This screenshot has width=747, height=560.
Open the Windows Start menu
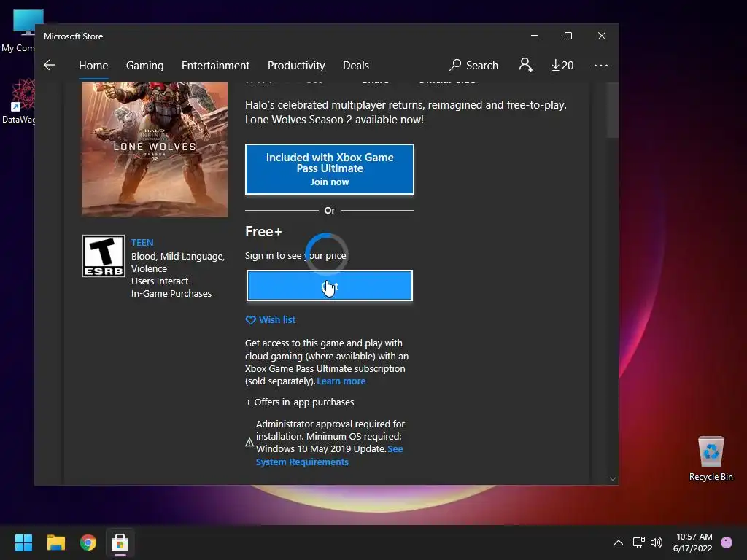(23, 542)
